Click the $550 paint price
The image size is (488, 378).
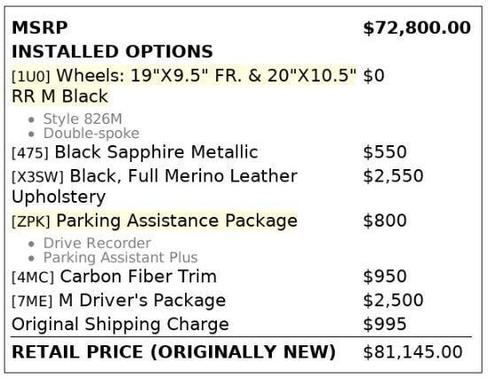385,152
